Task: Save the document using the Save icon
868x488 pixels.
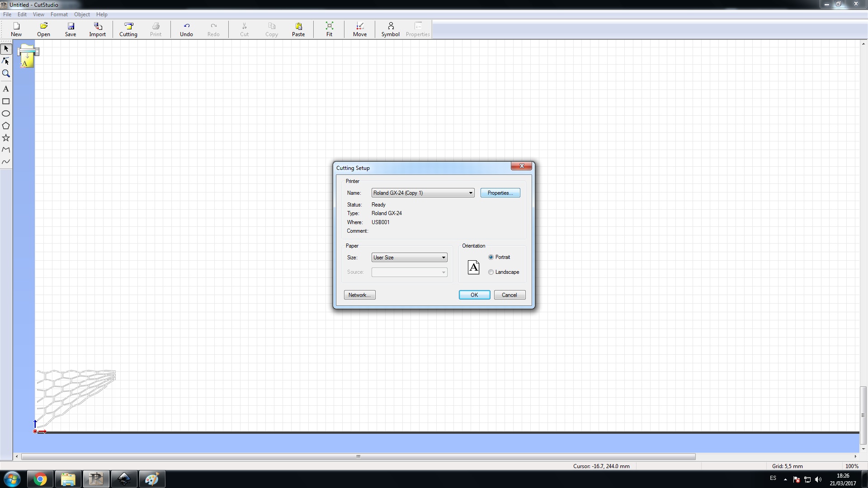Action: pos(71,29)
